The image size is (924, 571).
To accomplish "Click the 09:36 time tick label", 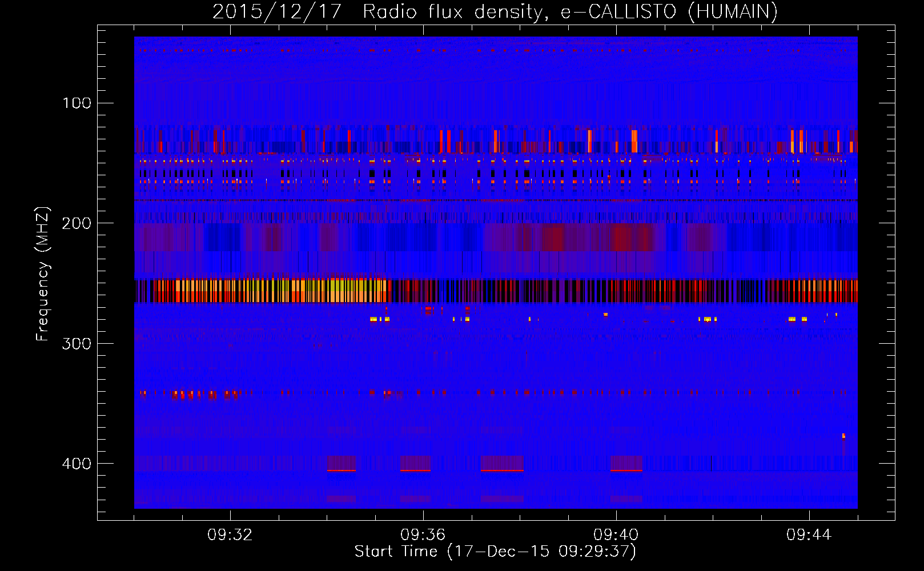I will tap(423, 535).
